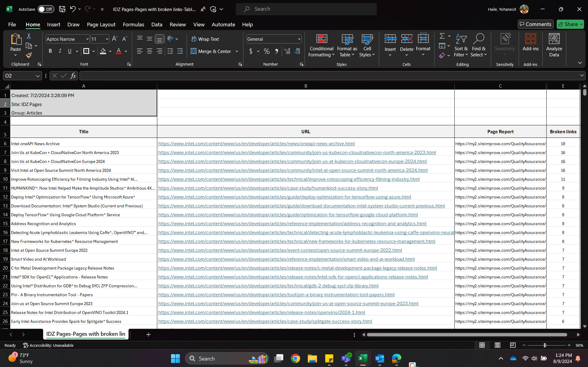Image resolution: width=588 pixels, height=367 pixels.
Task: Click the Comments button
Action: (x=536, y=24)
